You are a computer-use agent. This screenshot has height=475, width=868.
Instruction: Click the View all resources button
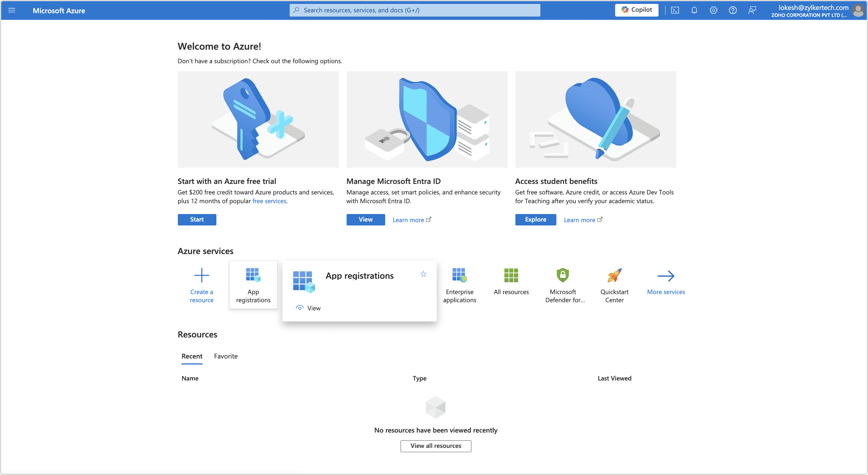pos(435,446)
